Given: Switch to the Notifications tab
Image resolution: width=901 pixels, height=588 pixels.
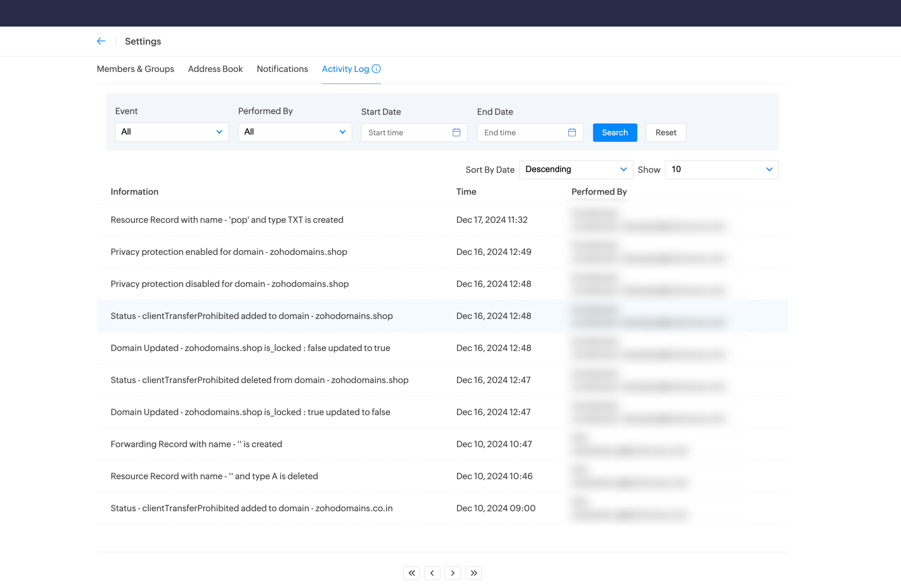Looking at the screenshot, I should [282, 69].
